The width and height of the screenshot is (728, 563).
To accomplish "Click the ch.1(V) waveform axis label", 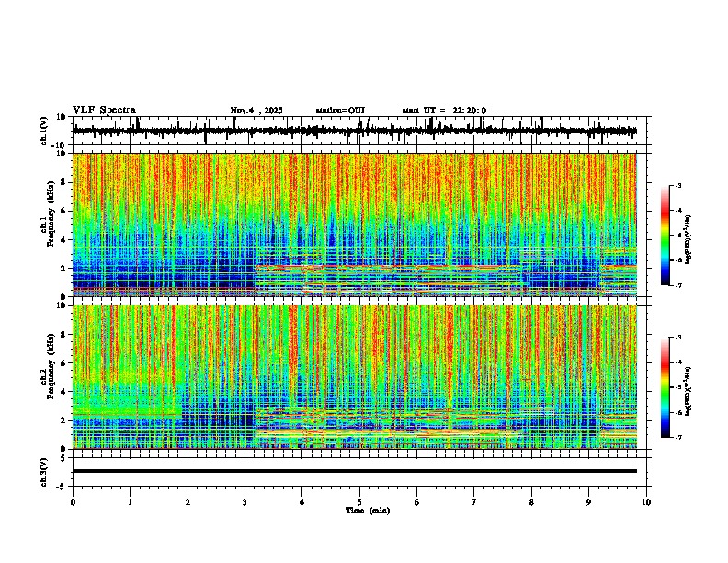I will (x=44, y=131).
